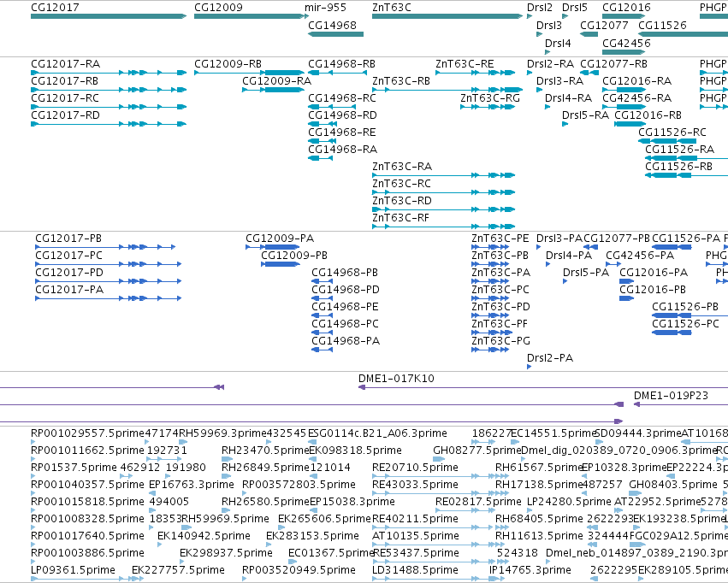The height and width of the screenshot is (583, 728).
Task: Click EST IP14765.3prime label
Action: point(530,569)
